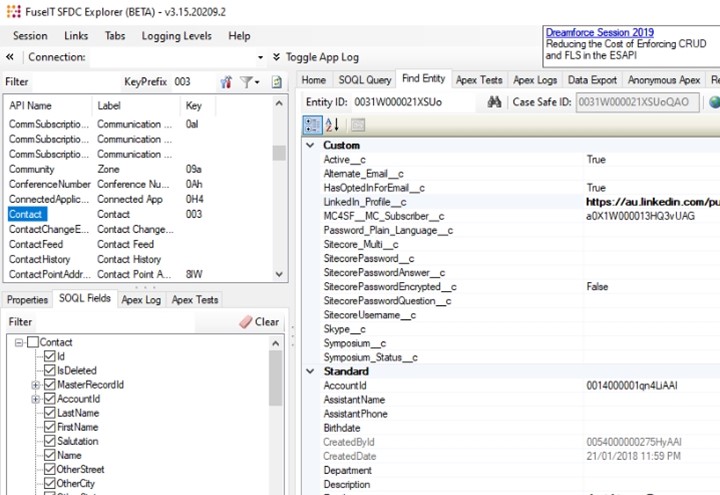The height and width of the screenshot is (495, 720).
Task: Toggle the Contact root checkbox
Action: pos(33,342)
